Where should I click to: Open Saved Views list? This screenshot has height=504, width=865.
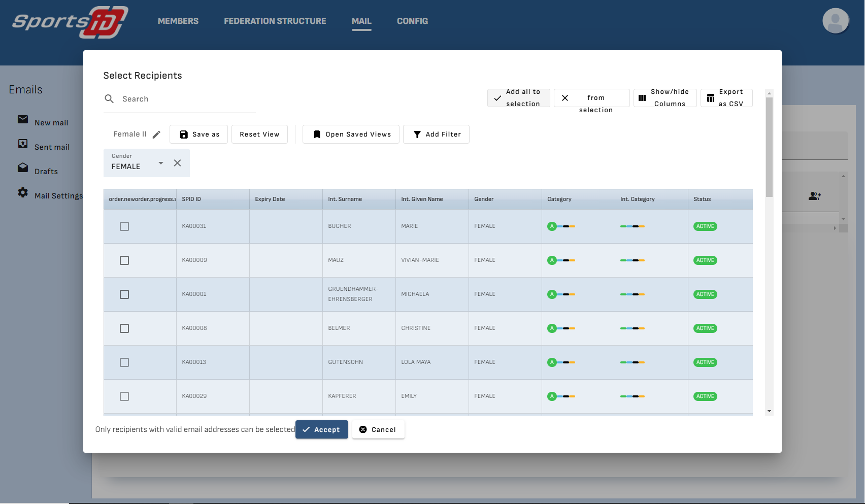351,135
